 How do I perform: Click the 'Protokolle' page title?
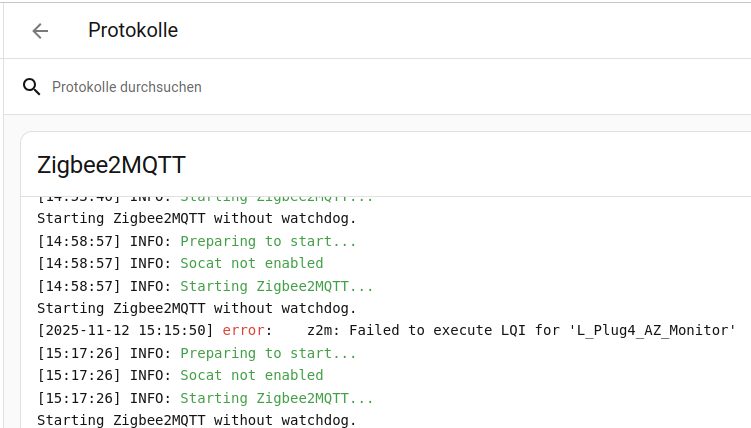(x=133, y=31)
